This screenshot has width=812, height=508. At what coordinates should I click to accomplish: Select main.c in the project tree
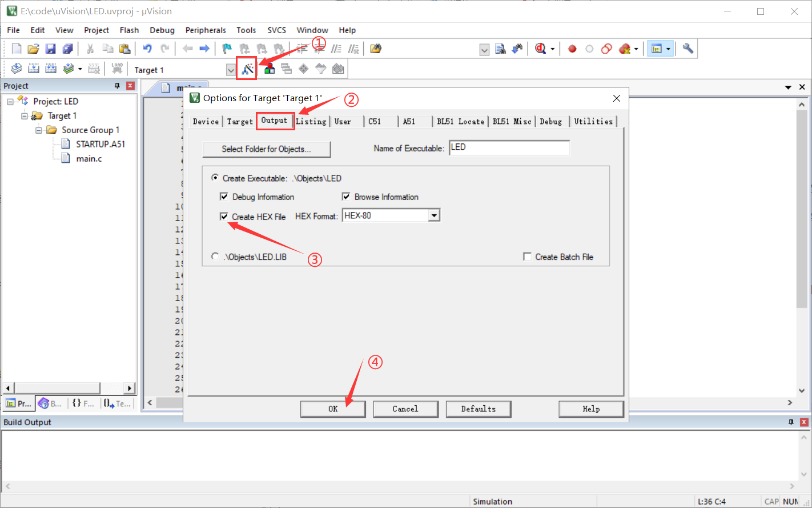click(89, 159)
